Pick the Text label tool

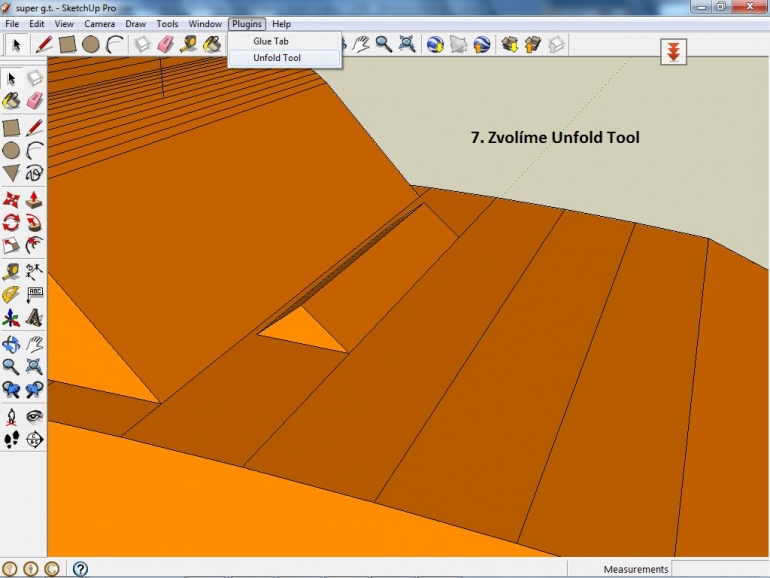pos(34,295)
